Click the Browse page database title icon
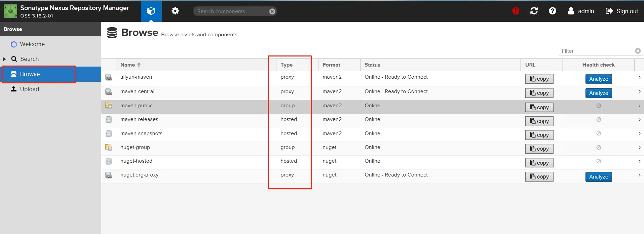The width and height of the screenshot is (644, 234). point(112,33)
